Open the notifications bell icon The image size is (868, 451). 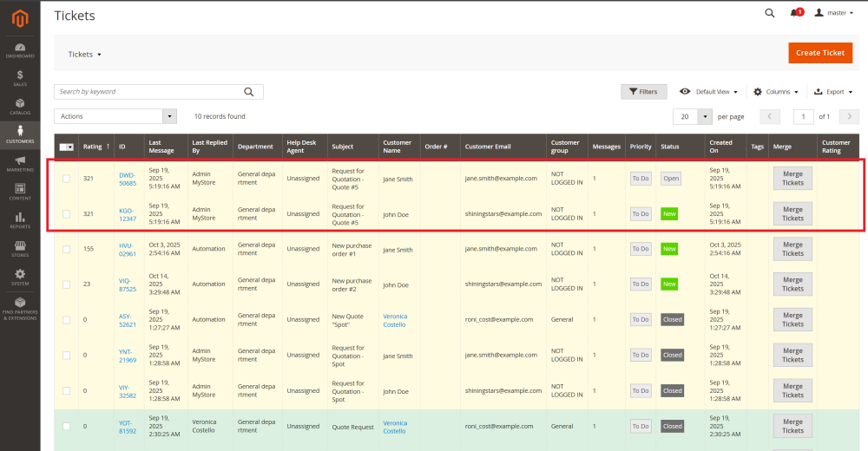click(x=794, y=13)
